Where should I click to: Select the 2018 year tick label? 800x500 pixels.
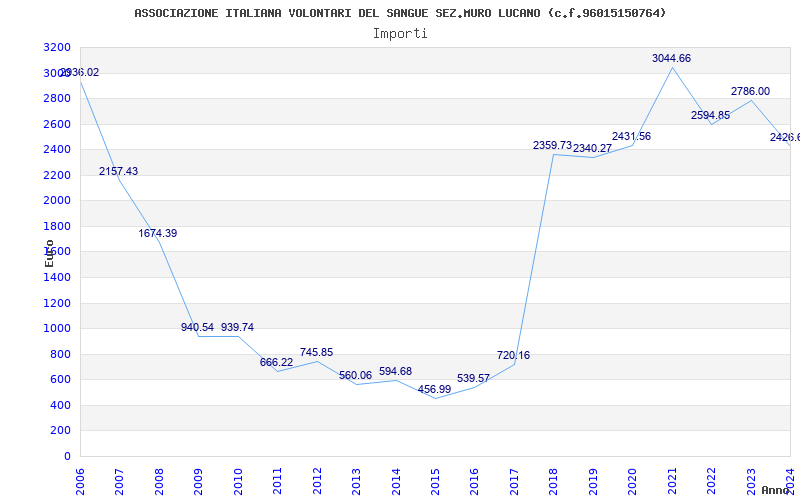[x=554, y=482]
